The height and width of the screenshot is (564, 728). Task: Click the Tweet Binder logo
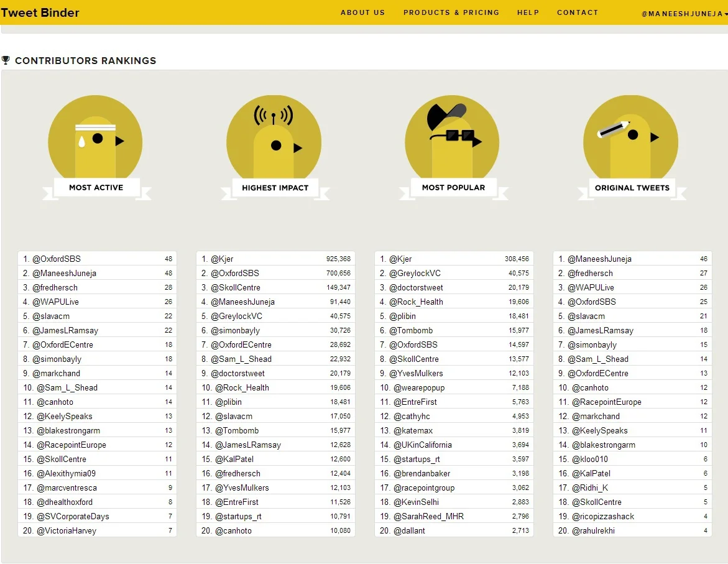point(40,12)
